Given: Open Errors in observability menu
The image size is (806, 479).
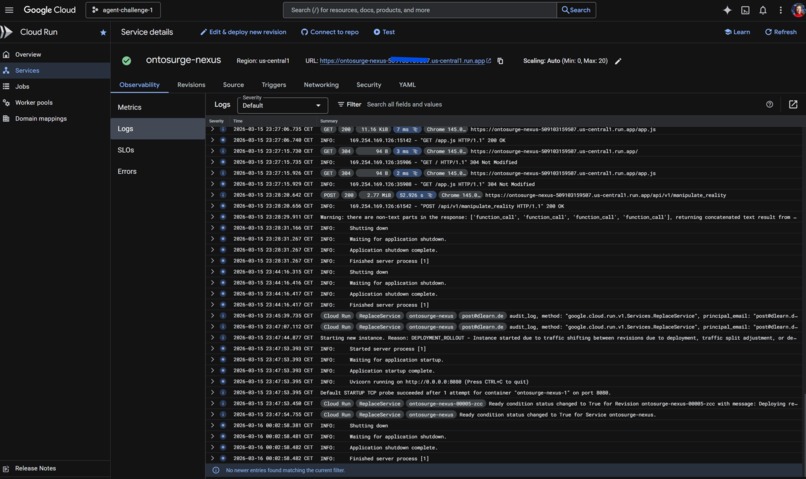Looking at the screenshot, I should 158,171.
